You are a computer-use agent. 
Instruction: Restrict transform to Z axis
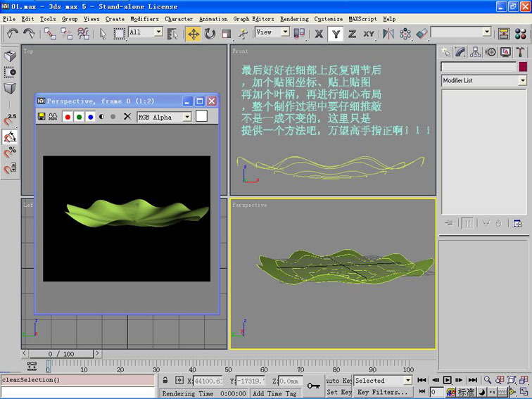[x=352, y=34]
